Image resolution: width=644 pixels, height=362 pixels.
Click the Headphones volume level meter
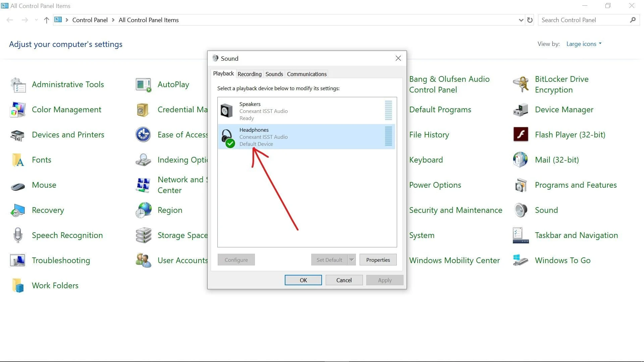coord(388,136)
